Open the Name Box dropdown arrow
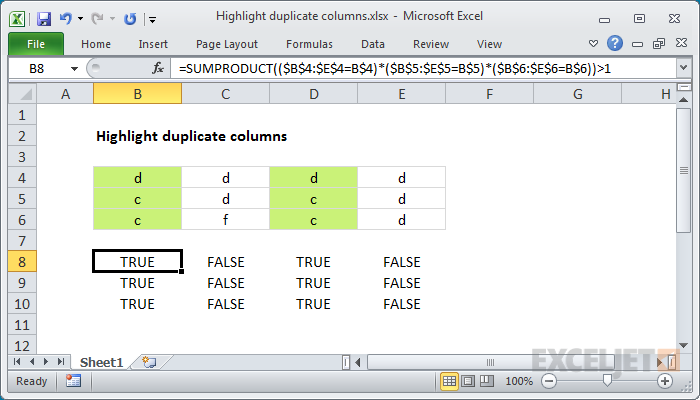The height and width of the screenshot is (400, 700). pos(74,69)
